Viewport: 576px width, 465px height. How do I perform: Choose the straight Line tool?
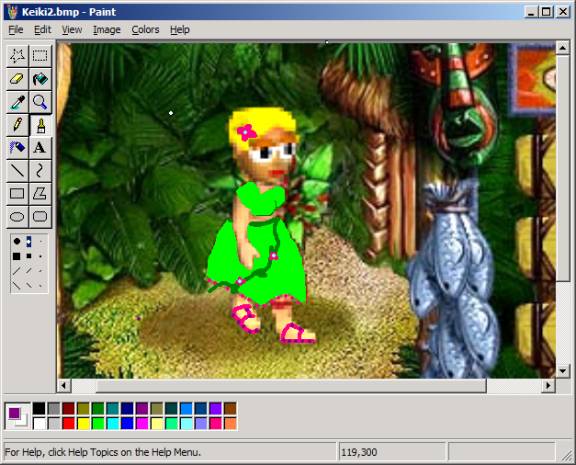tap(17, 170)
